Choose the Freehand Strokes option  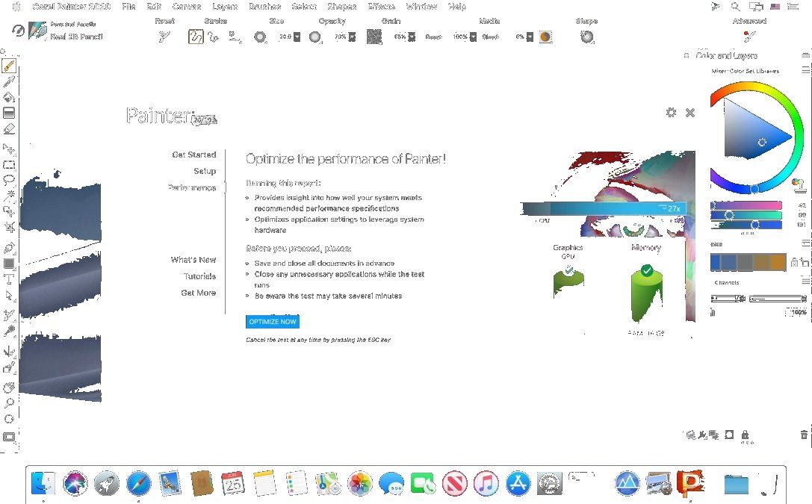click(x=196, y=37)
